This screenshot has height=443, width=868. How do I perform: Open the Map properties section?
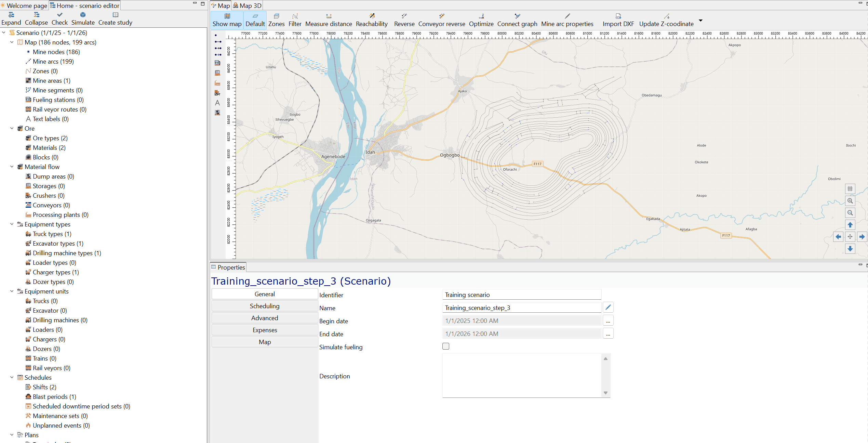click(x=265, y=342)
